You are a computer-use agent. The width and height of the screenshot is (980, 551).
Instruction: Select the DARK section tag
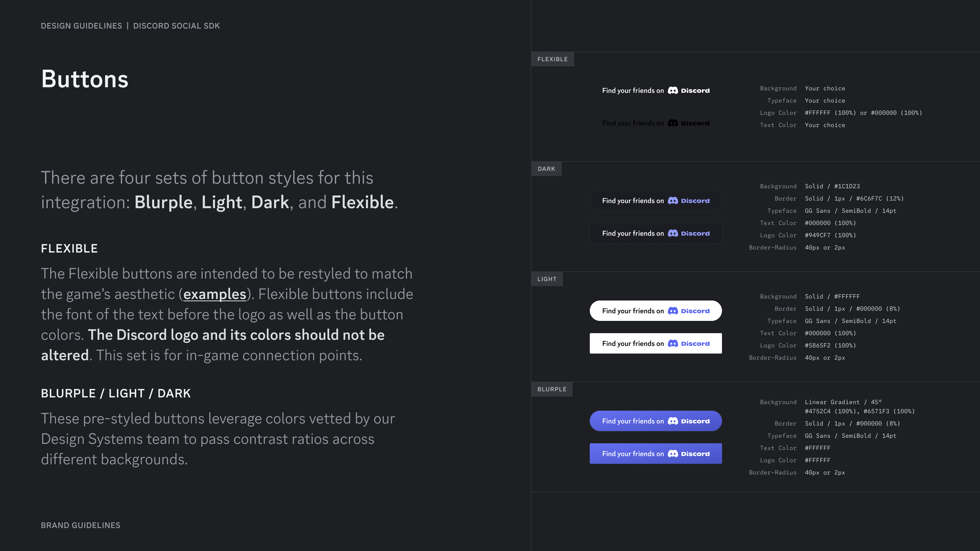[x=546, y=169]
